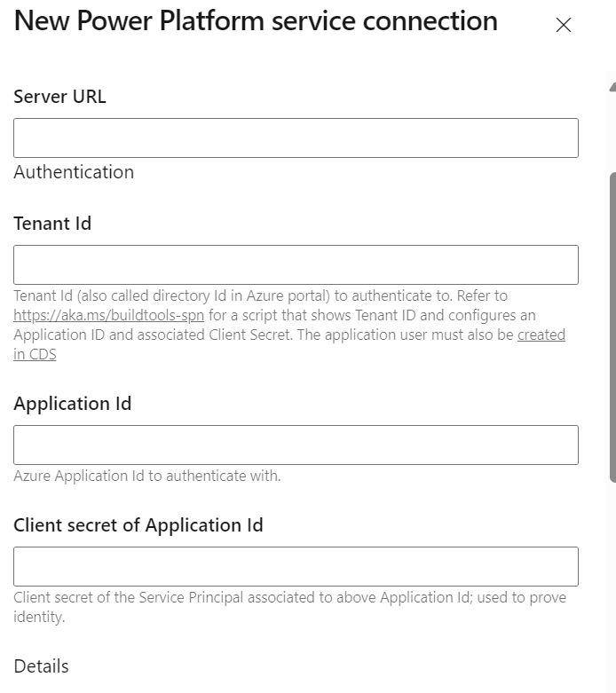
Task: Click the vertical scrollbar thumb
Action: point(612,327)
